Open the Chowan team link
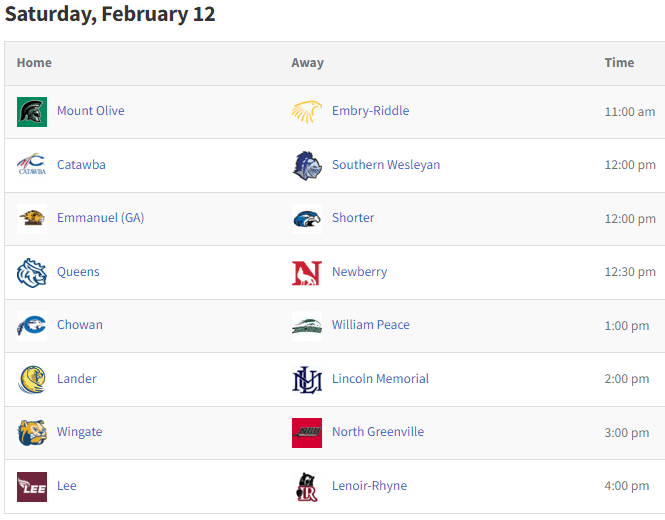The height and width of the screenshot is (520, 665). (x=80, y=325)
